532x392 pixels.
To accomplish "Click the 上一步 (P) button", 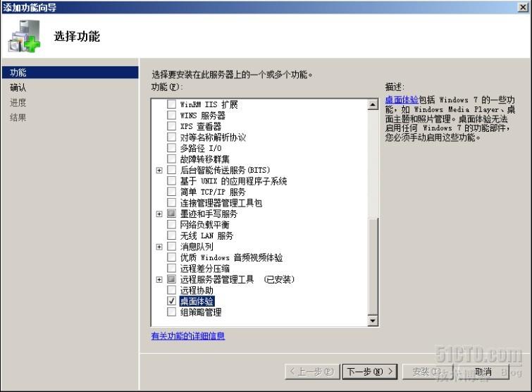I will (x=312, y=372).
